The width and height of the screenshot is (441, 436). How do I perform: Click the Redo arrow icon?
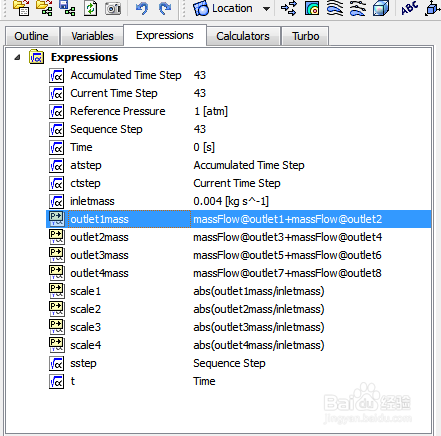[165, 8]
